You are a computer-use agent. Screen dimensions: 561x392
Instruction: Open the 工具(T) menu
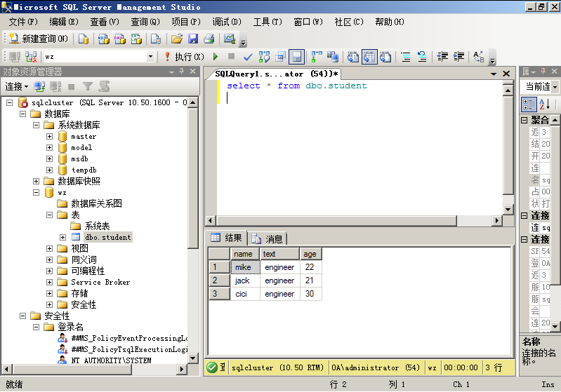[268, 22]
